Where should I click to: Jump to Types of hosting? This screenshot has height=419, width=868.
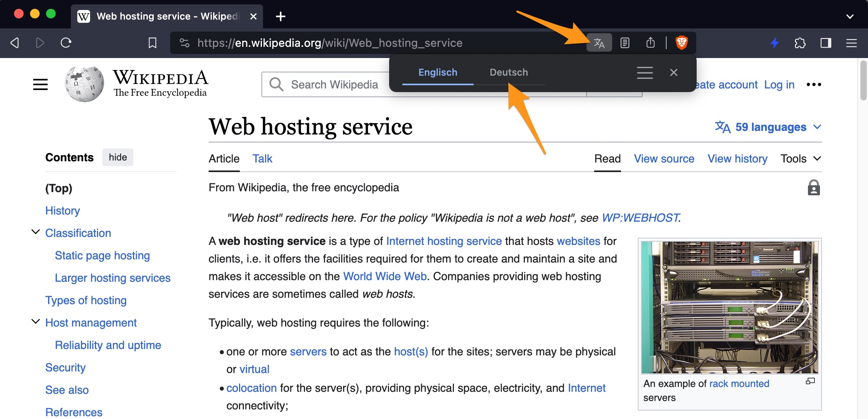tap(86, 300)
